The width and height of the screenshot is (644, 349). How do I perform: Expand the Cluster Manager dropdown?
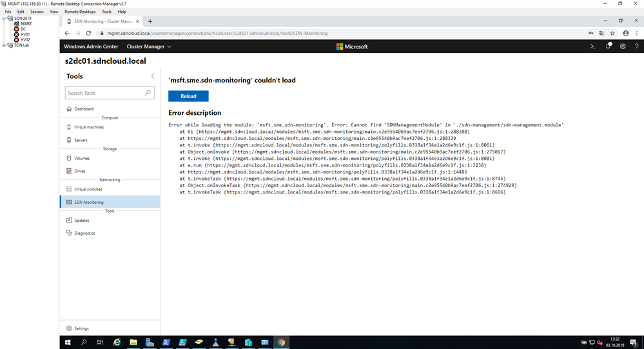149,46
